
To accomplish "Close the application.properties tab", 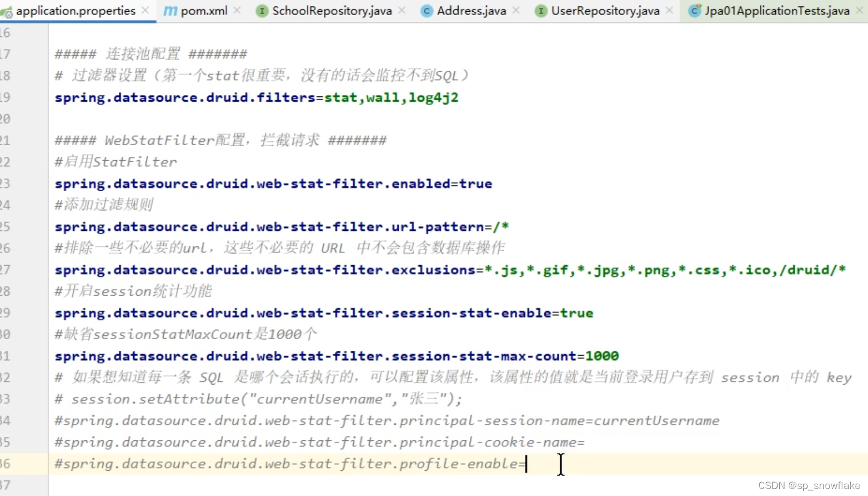I will 146,10.
